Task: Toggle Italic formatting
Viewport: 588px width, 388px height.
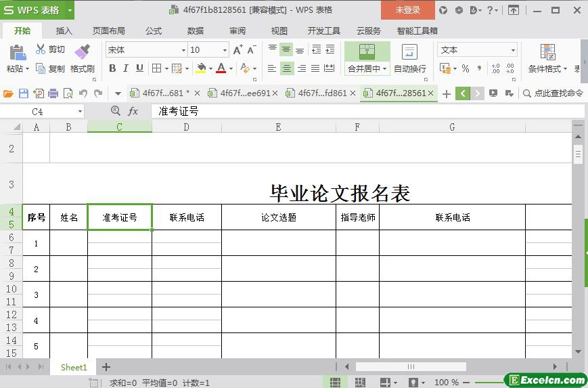Action: click(x=126, y=68)
